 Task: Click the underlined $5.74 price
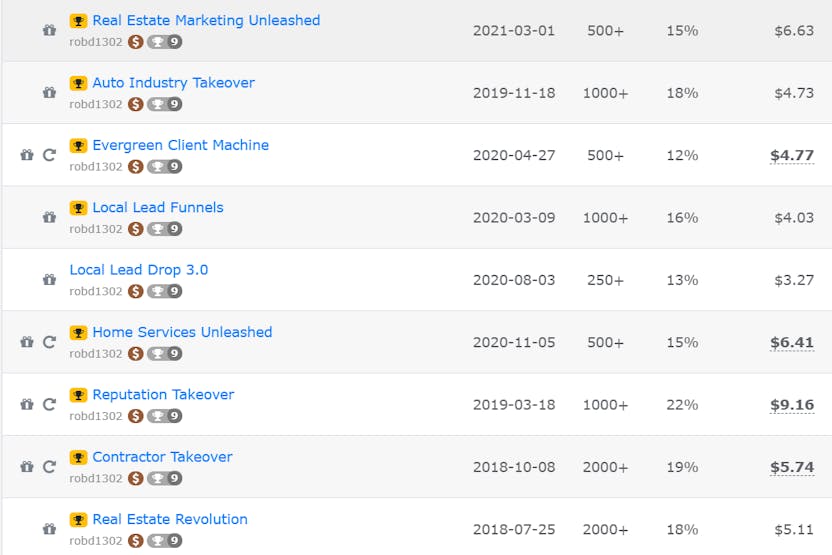[x=792, y=467]
